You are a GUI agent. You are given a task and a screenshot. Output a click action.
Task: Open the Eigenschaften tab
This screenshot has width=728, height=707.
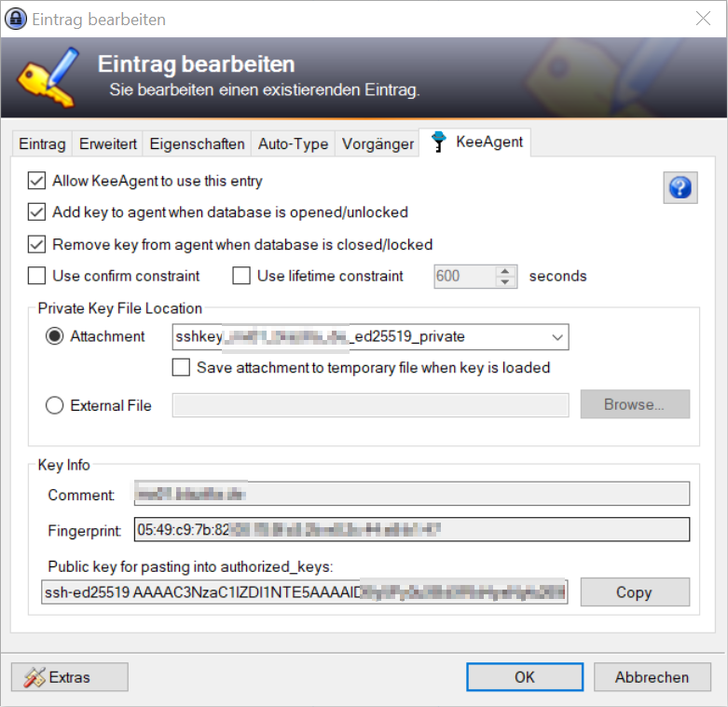click(x=197, y=143)
